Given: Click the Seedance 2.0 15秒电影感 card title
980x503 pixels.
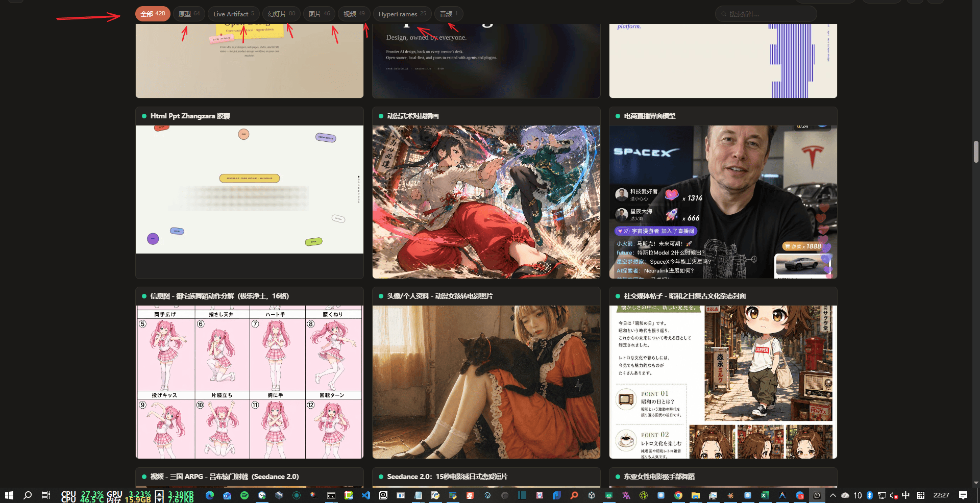Looking at the screenshot, I should (447, 476).
